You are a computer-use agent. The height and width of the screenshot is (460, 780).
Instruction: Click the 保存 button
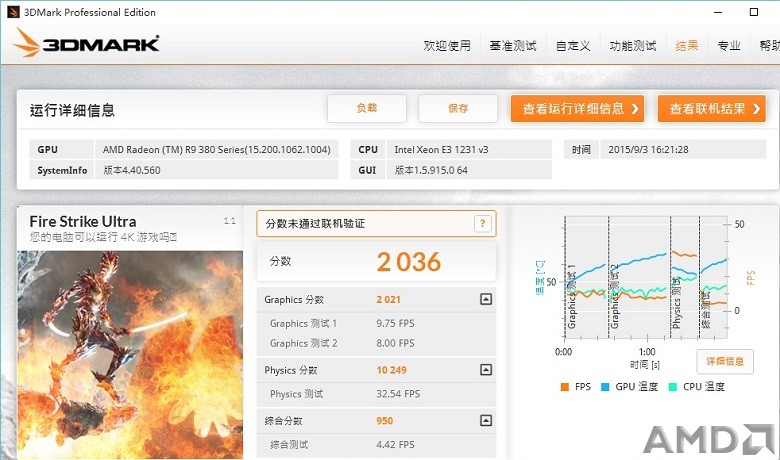[458, 108]
